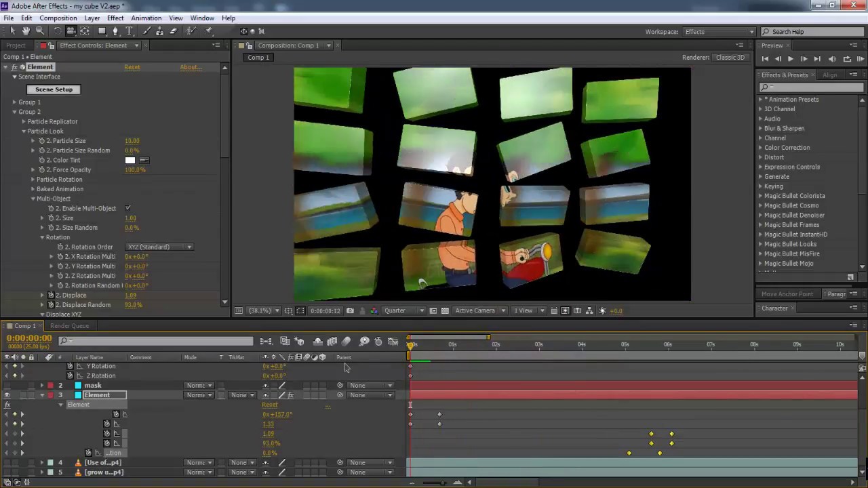Viewport: 868px width, 488px height.
Task: Take a snapshot with the camera icon
Action: [350, 310]
